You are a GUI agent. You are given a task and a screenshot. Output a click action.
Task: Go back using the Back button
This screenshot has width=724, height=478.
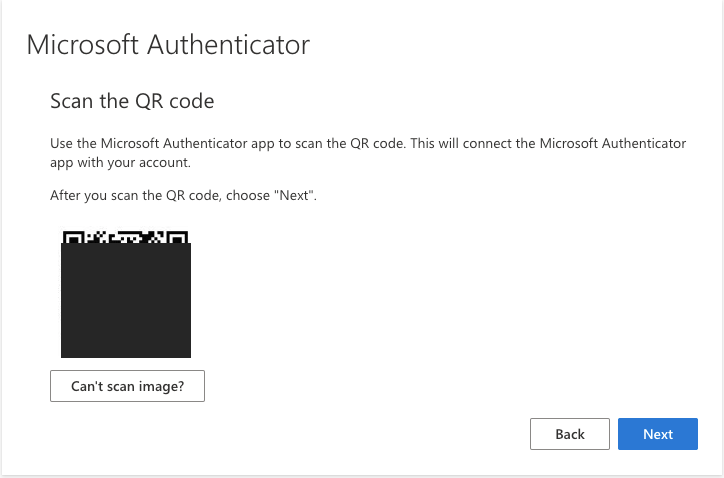570,434
